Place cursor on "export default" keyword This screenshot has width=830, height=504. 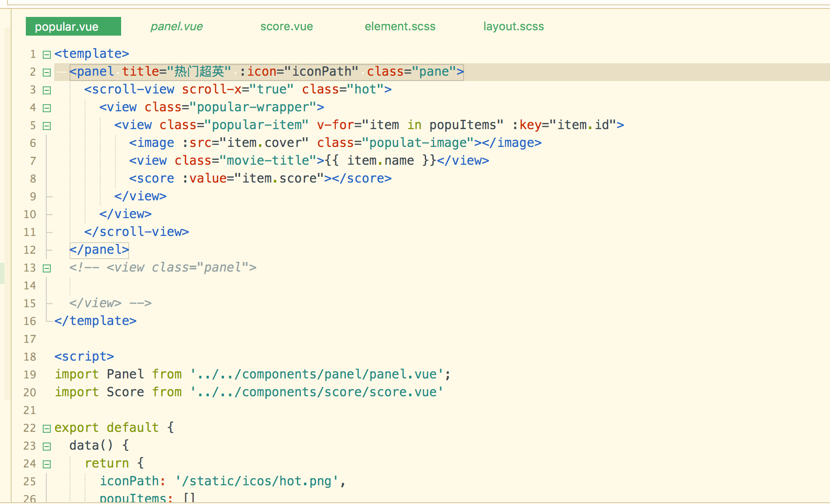(x=106, y=427)
